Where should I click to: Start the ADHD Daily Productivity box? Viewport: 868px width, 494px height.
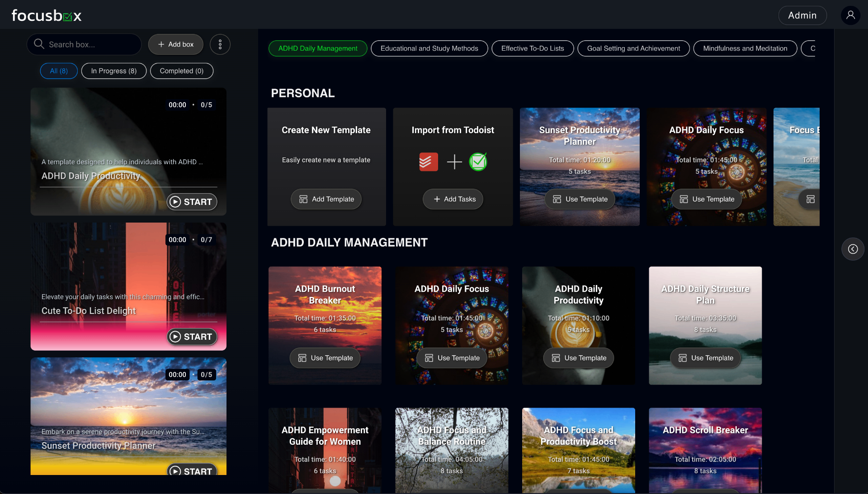tap(192, 202)
